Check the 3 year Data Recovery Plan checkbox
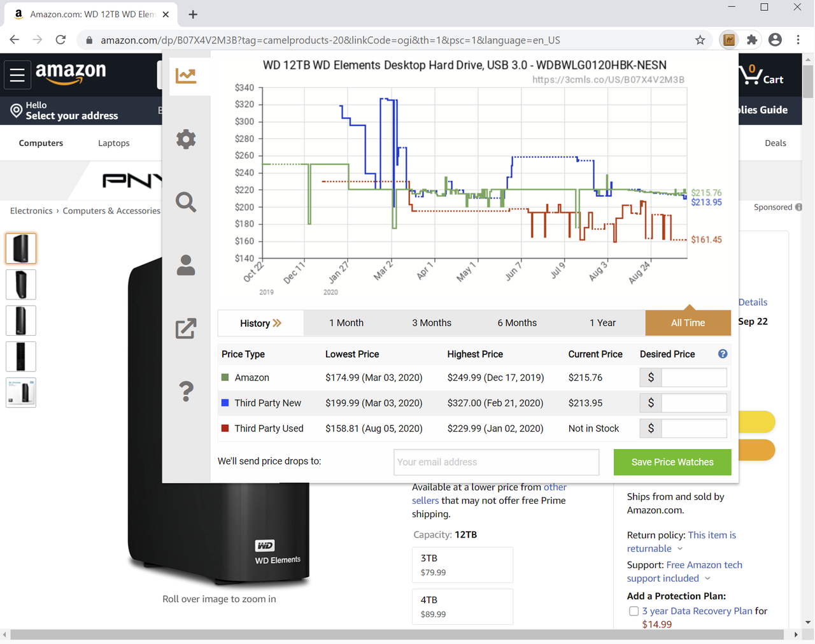815x644 pixels. pyautogui.click(x=634, y=611)
